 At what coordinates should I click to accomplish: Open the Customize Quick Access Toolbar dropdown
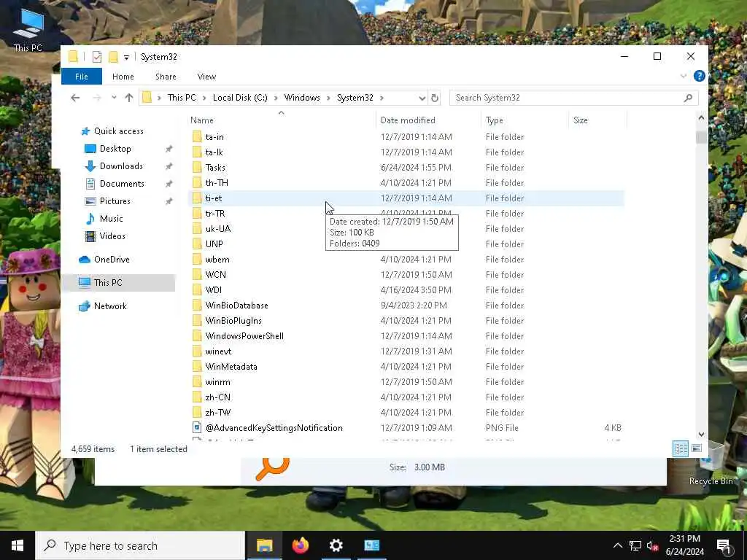point(126,57)
